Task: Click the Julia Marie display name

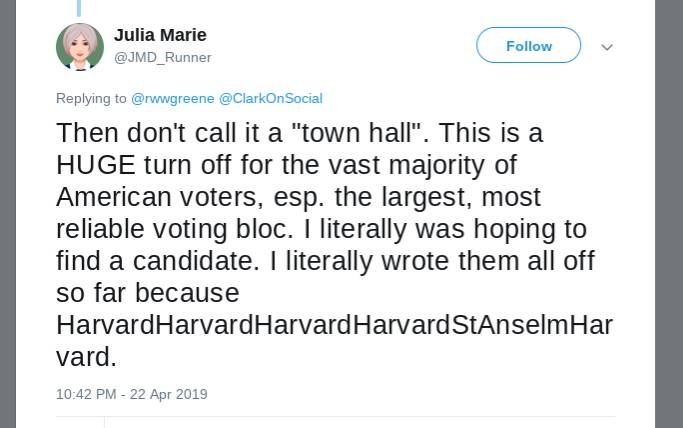Action: pyautogui.click(x=160, y=36)
